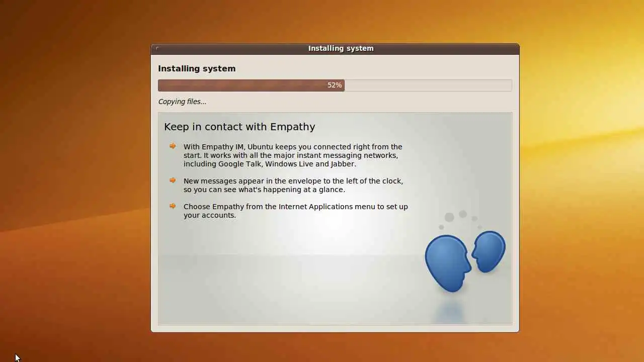Click the window menu button in the title bar
The width and height of the screenshot is (644, 362).
(157, 49)
